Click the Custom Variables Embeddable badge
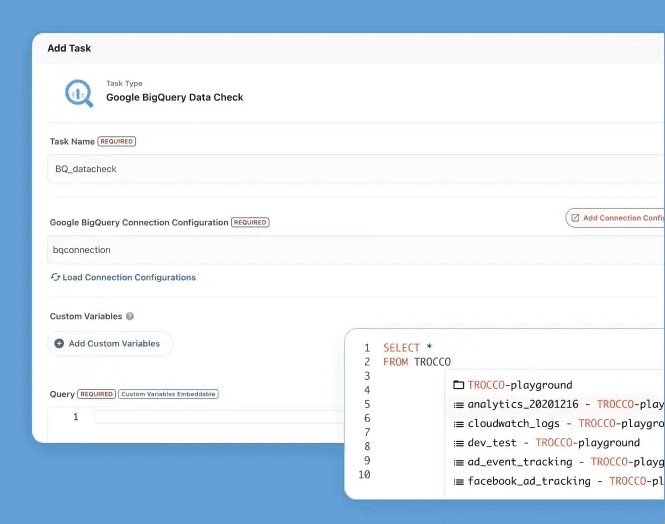 point(168,394)
